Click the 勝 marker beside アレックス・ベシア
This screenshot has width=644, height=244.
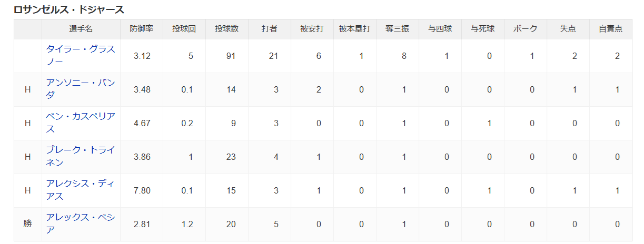pyautogui.click(x=28, y=224)
